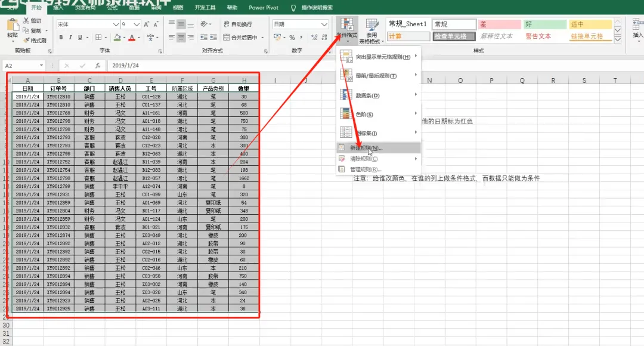Expand the cell styles gallery
644x346 pixels.
click(618, 39)
